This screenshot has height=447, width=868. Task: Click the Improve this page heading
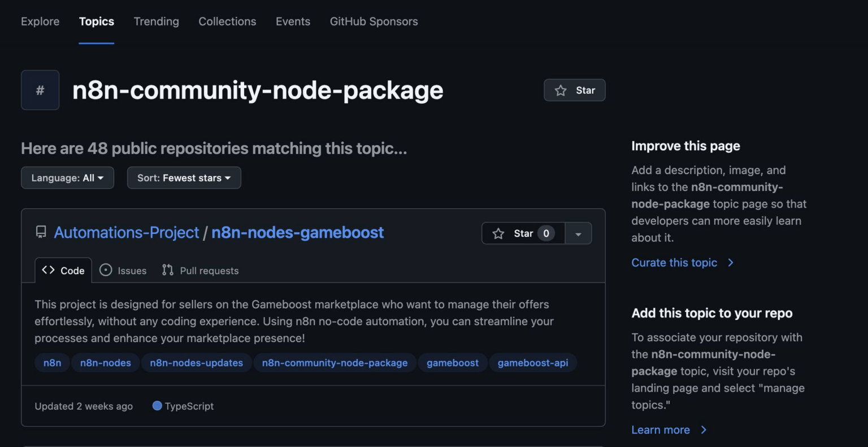pos(685,146)
